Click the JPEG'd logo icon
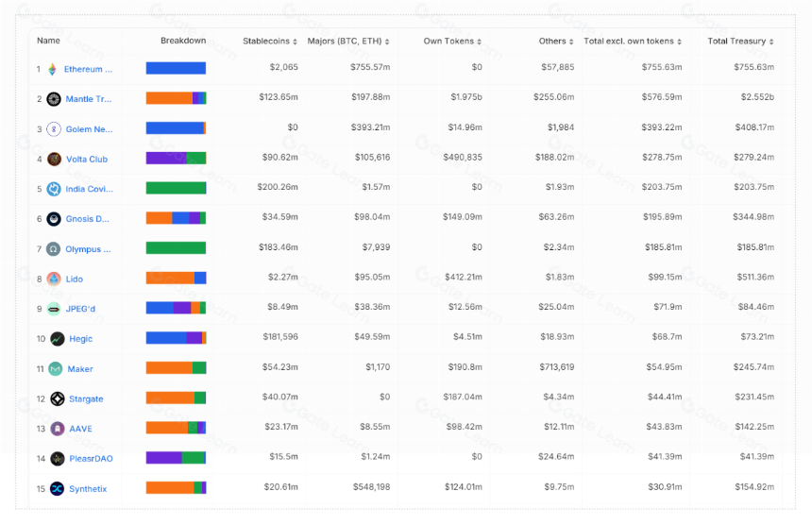812x525 pixels. point(54,309)
